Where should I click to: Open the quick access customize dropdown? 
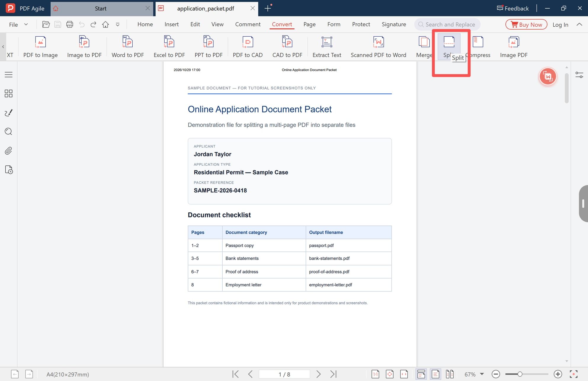tap(118, 25)
